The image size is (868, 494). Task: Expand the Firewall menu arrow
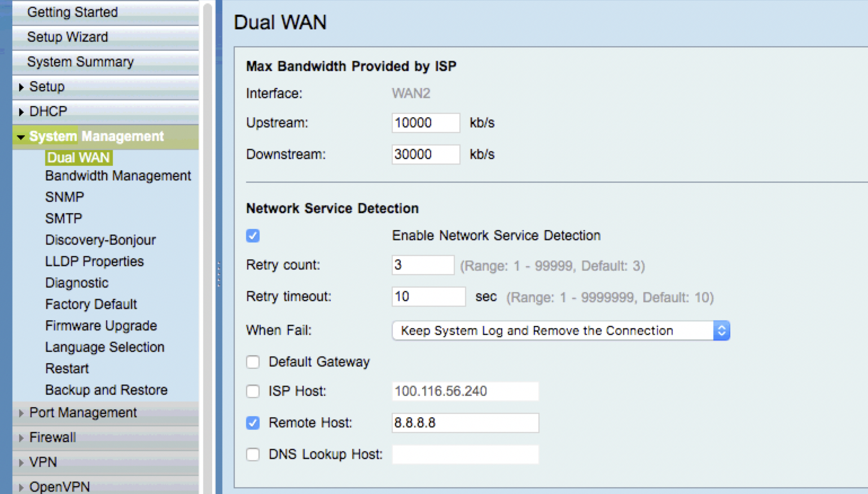[x=21, y=438]
